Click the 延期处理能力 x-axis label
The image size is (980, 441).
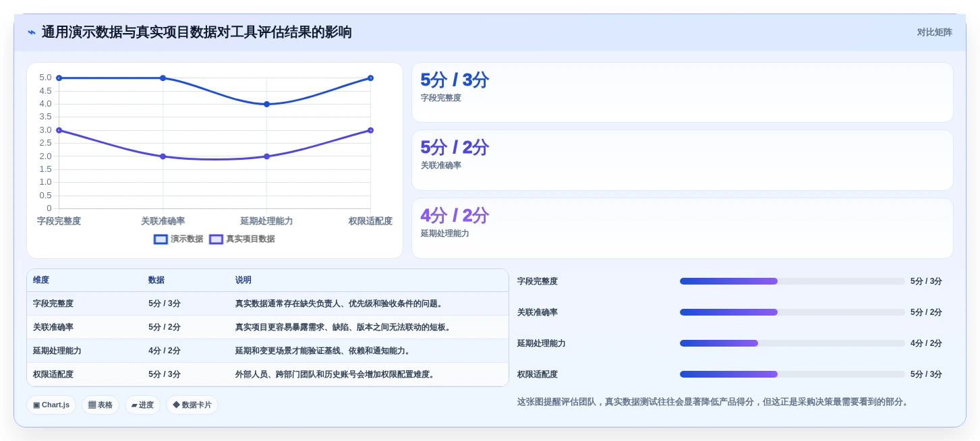(266, 221)
